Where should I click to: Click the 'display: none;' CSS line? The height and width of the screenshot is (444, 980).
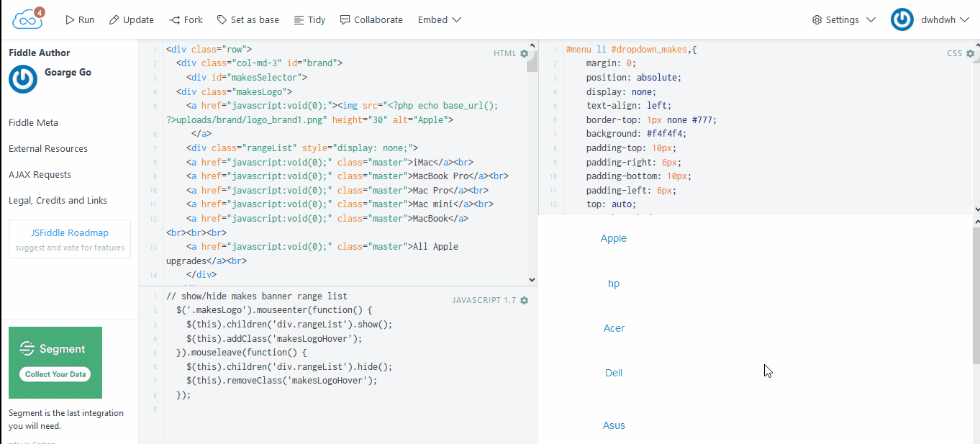(621, 92)
